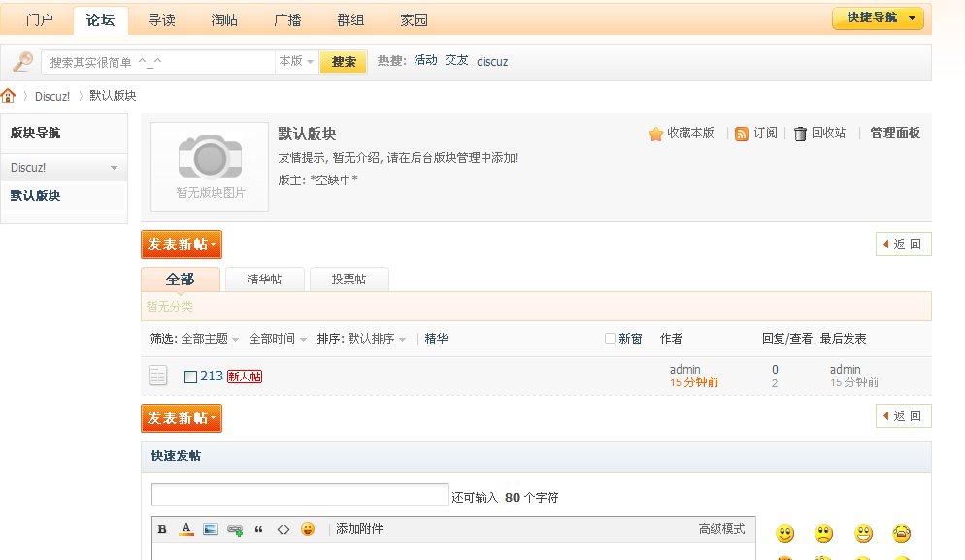Screen dimensions: 965x560
Task: Click 默认版块 in the breadcrumb
Action: tap(113, 96)
